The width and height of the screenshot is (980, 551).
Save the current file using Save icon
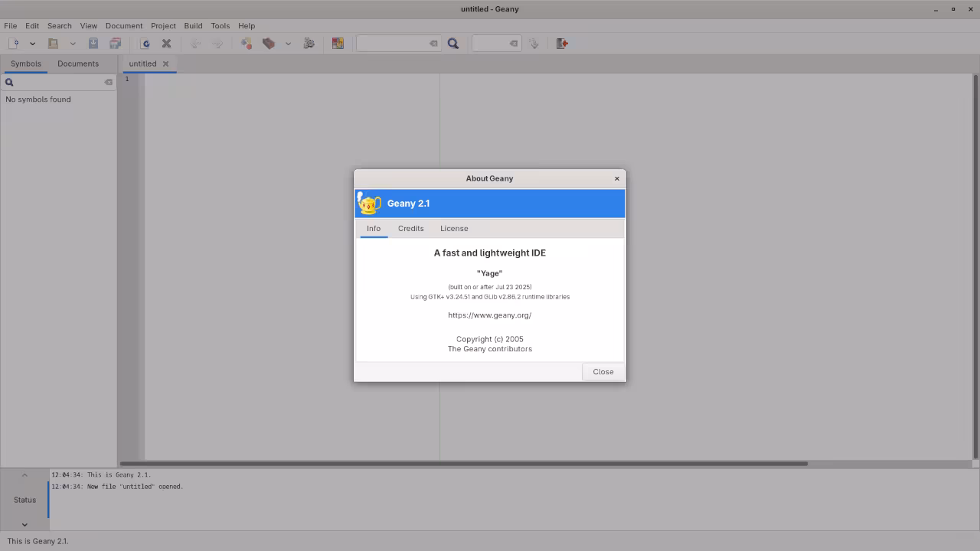coord(93,43)
